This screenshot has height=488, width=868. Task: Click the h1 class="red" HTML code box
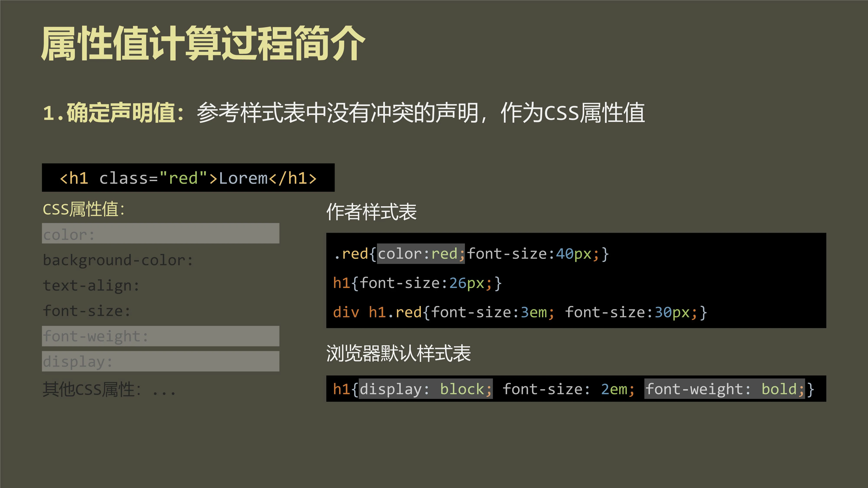[x=188, y=178]
